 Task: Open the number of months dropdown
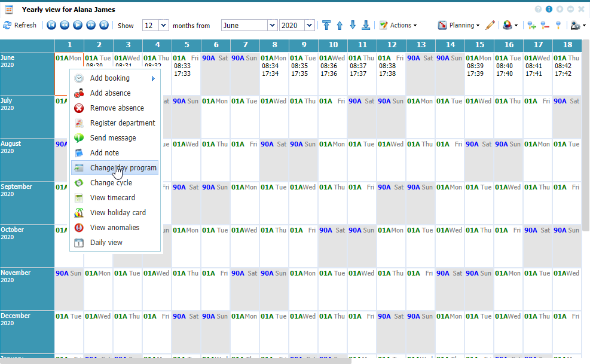(163, 25)
